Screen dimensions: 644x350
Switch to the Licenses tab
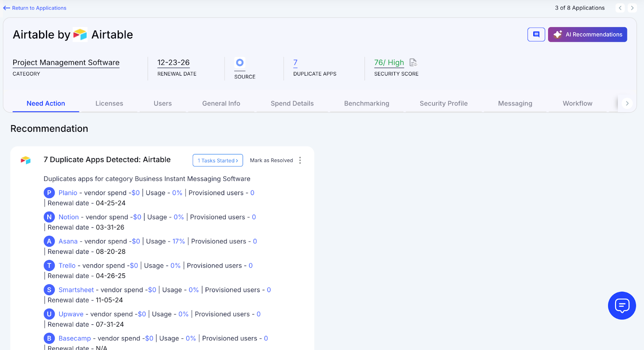(x=109, y=103)
